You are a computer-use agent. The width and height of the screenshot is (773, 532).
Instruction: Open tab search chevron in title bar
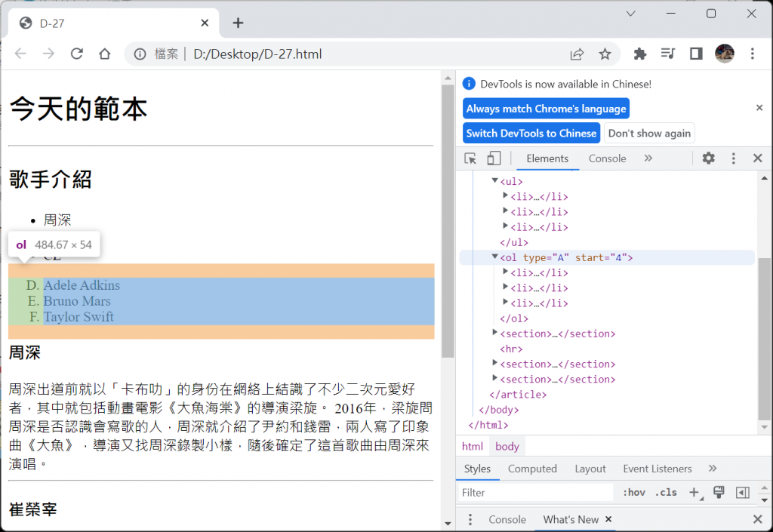[630, 14]
